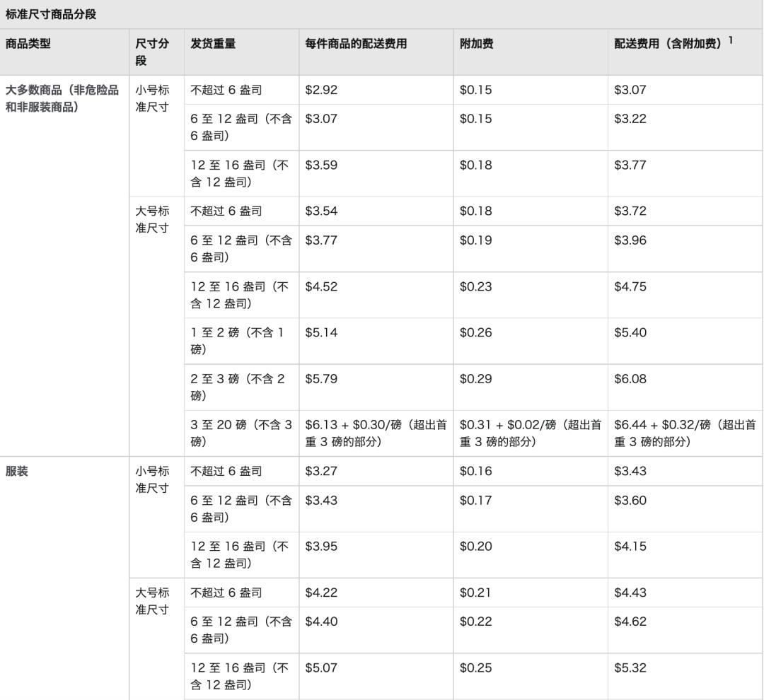This screenshot has width=764, height=700.
Task: Click the 每件商品的配送费用 column header
Action: pos(350,45)
